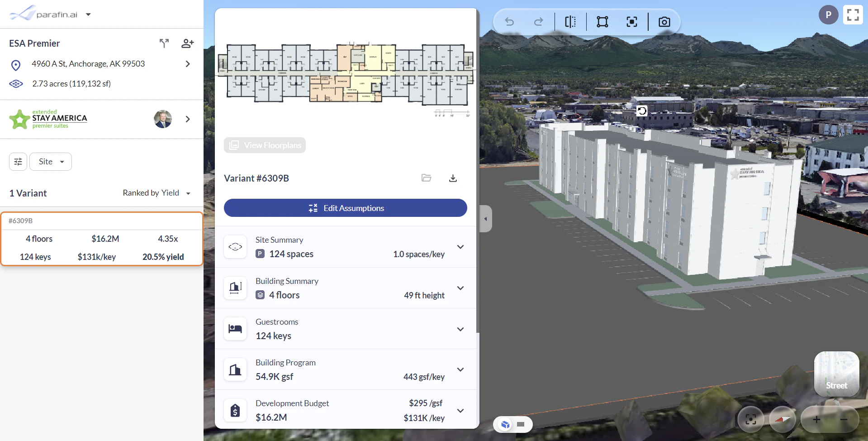This screenshot has height=441, width=868.
Task: Download Variant #6309B
Action: (453, 178)
